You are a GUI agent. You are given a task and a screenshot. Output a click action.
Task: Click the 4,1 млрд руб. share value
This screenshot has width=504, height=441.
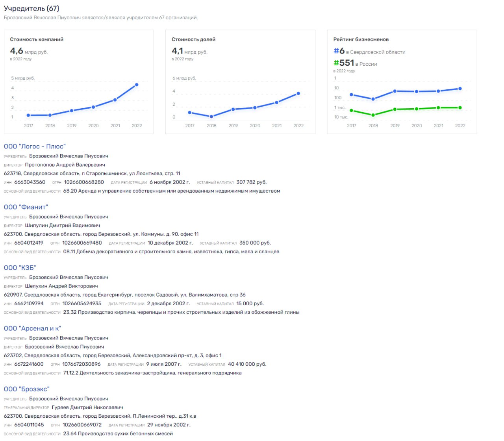click(x=189, y=51)
